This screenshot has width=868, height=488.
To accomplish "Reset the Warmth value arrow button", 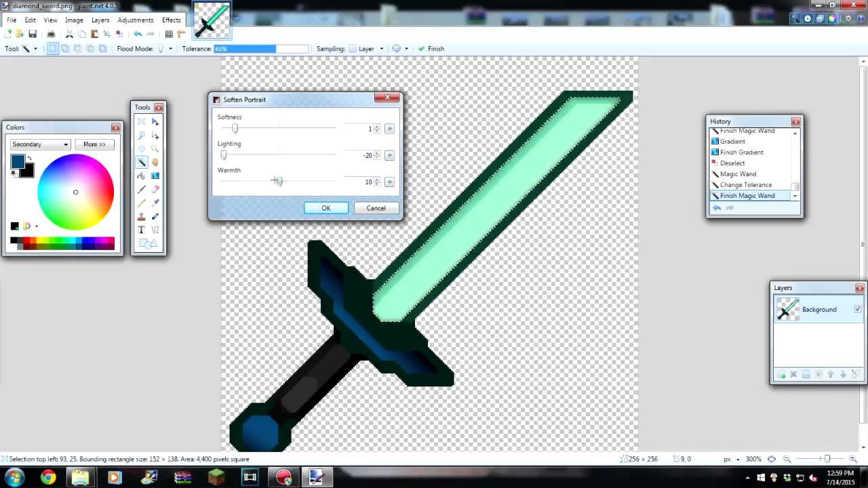I will tap(389, 182).
